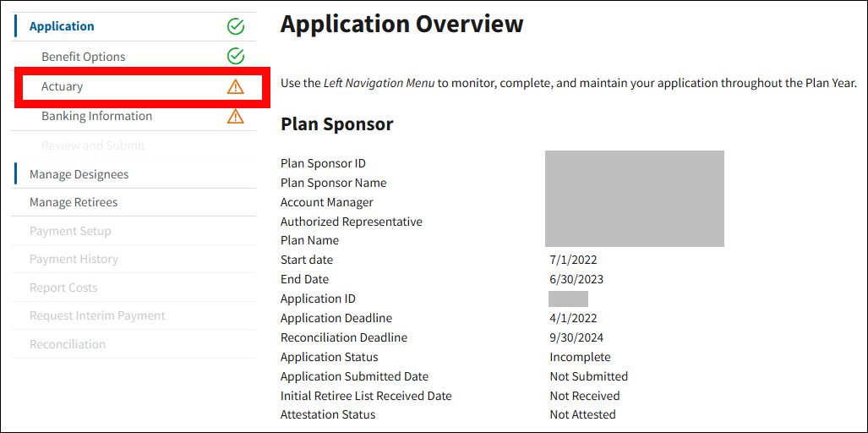Image resolution: width=868 pixels, height=433 pixels.
Task: Click the Incomplete application status value
Action: click(x=580, y=357)
